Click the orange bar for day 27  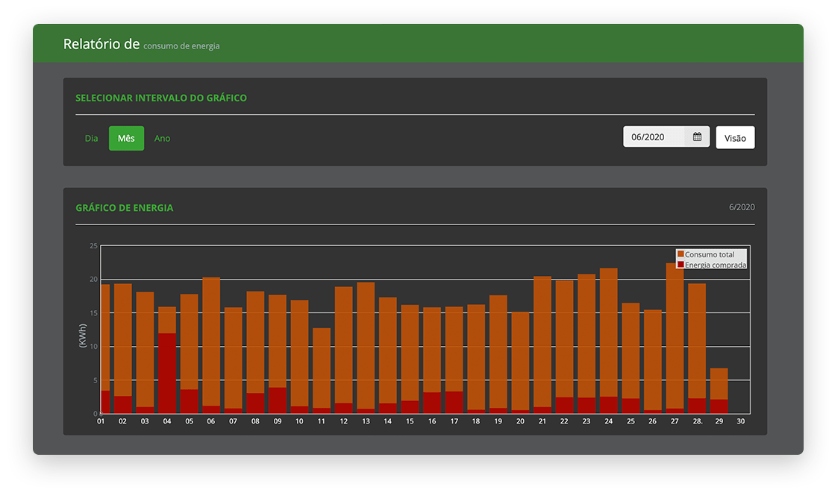675,336
